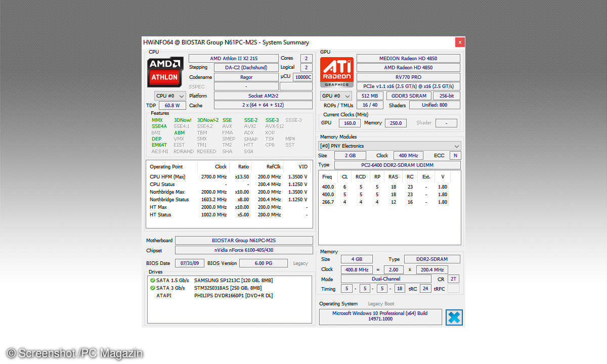Screen dimensions: 607x364
Task: Click the BIOS Date 07/31/09 field
Action: [190, 263]
